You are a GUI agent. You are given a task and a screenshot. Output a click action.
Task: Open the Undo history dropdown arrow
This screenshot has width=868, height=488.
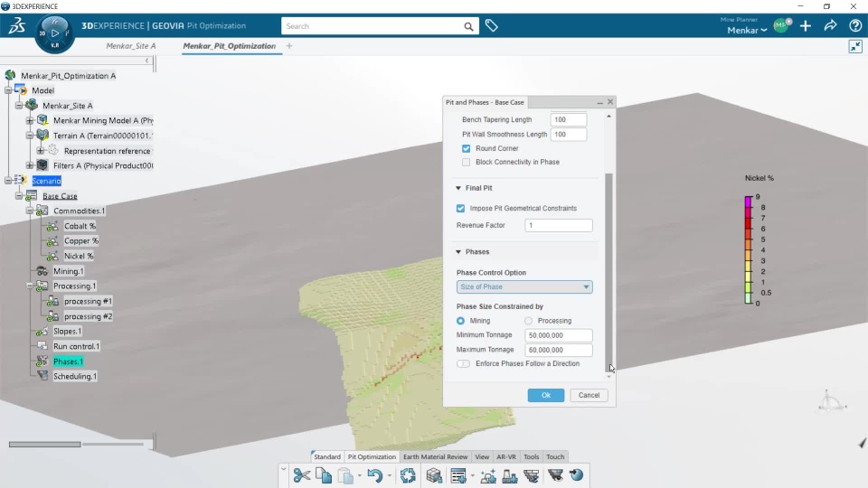[389, 475]
